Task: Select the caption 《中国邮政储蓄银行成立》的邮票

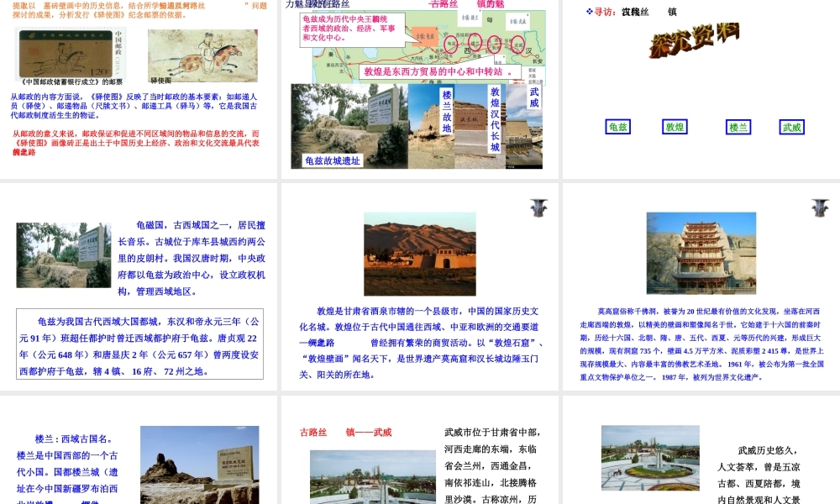Action: [x=71, y=82]
